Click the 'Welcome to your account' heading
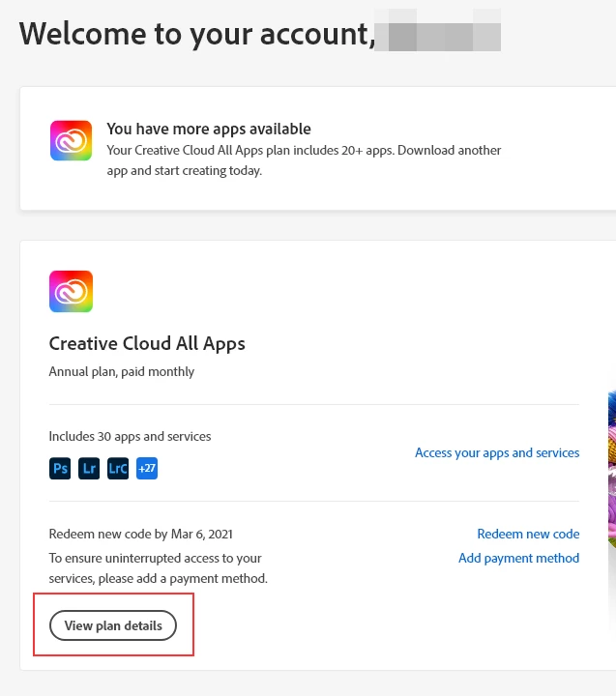Screen dimensions: 616x696 pyautogui.click(x=197, y=34)
